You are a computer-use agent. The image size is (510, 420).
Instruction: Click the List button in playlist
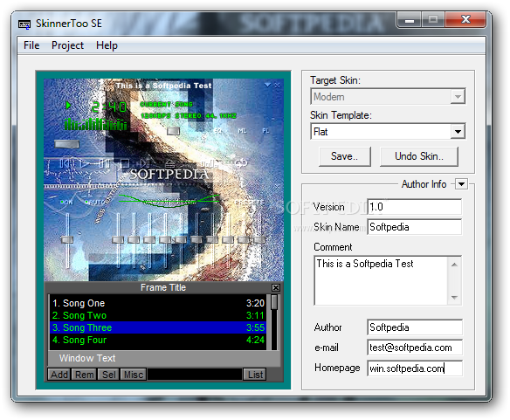point(255,375)
